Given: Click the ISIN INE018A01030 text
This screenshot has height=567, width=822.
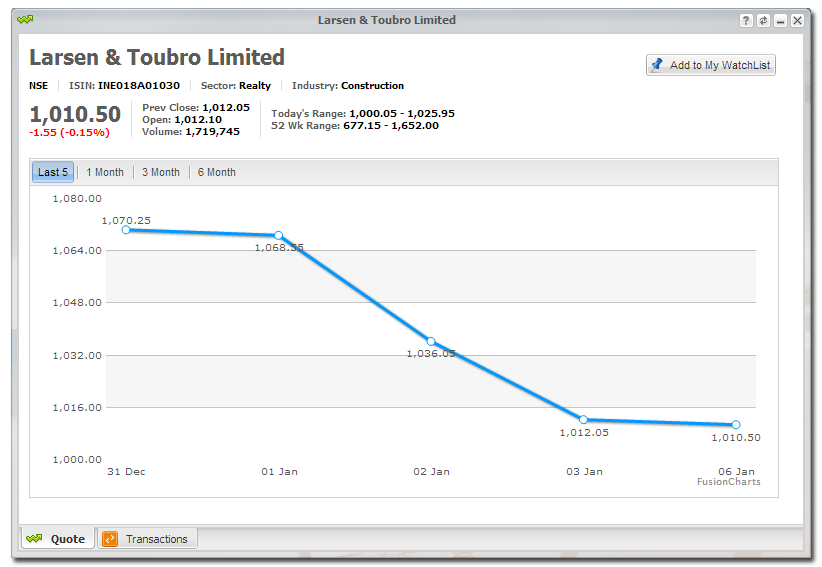Looking at the screenshot, I should point(124,85).
